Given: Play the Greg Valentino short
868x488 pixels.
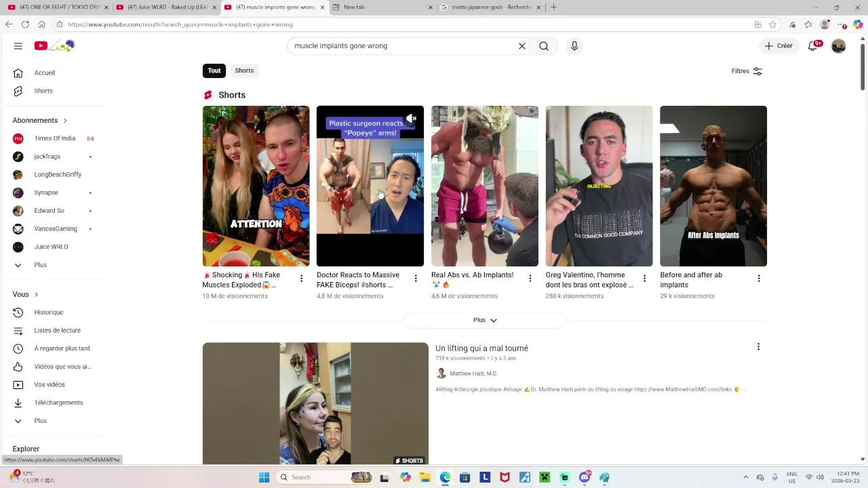Looking at the screenshot, I should [599, 186].
